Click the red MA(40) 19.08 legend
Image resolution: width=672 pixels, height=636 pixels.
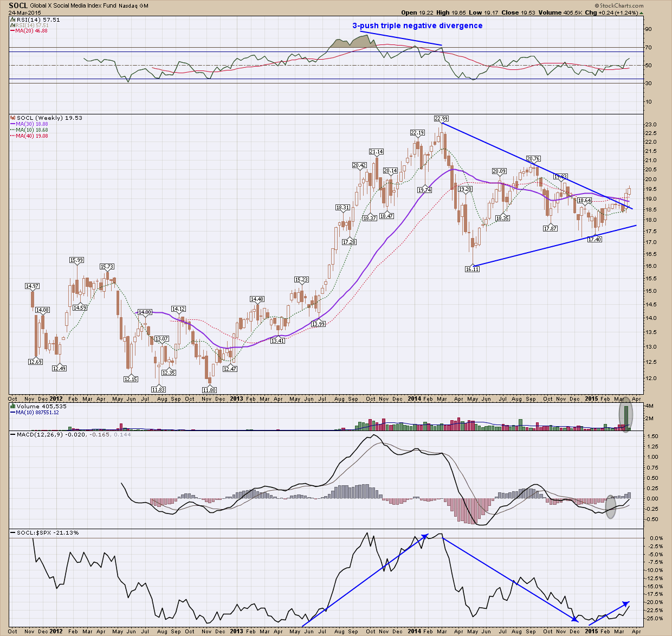(x=29, y=136)
